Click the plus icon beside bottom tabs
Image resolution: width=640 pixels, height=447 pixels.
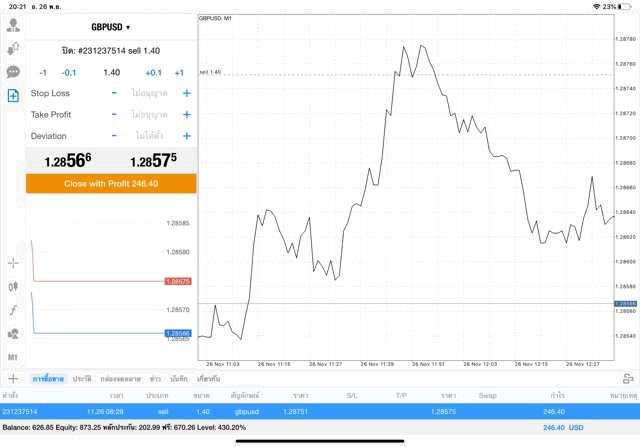point(13,379)
